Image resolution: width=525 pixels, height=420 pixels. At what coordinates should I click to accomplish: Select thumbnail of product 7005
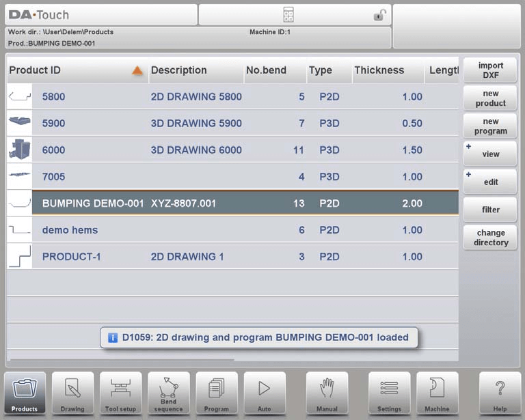pos(19,177)
